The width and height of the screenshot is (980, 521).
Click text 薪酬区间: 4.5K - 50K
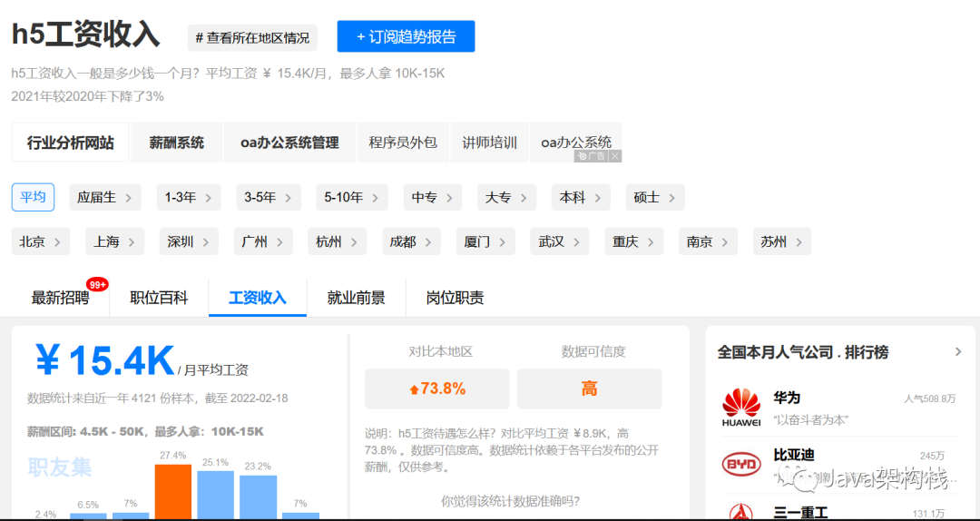click(86, 431)
